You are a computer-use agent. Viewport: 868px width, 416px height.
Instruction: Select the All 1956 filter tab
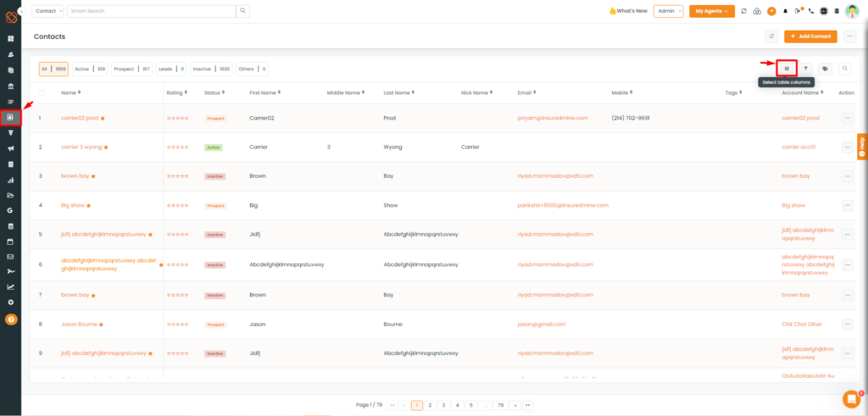click(53, 69)
